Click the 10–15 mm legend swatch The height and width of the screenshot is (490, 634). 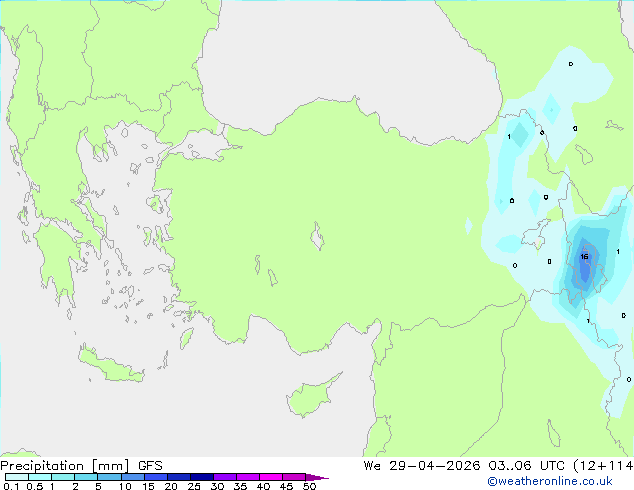pos(132,477)
